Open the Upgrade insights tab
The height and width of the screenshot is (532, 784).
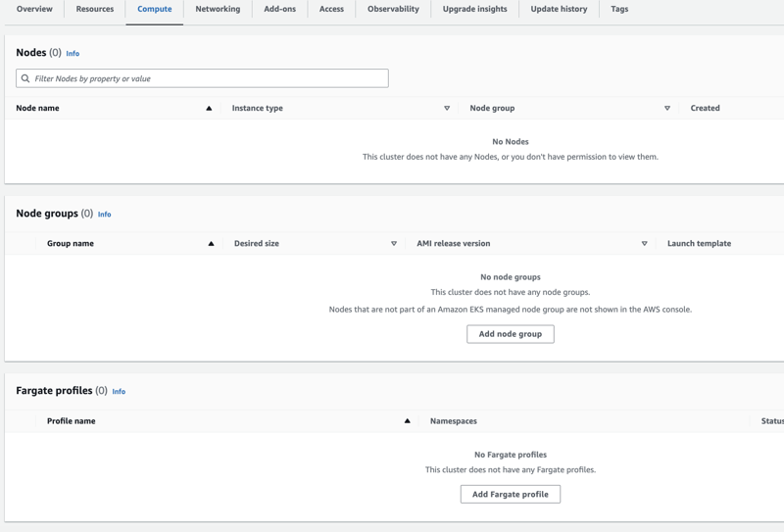(x=474, y=9)
